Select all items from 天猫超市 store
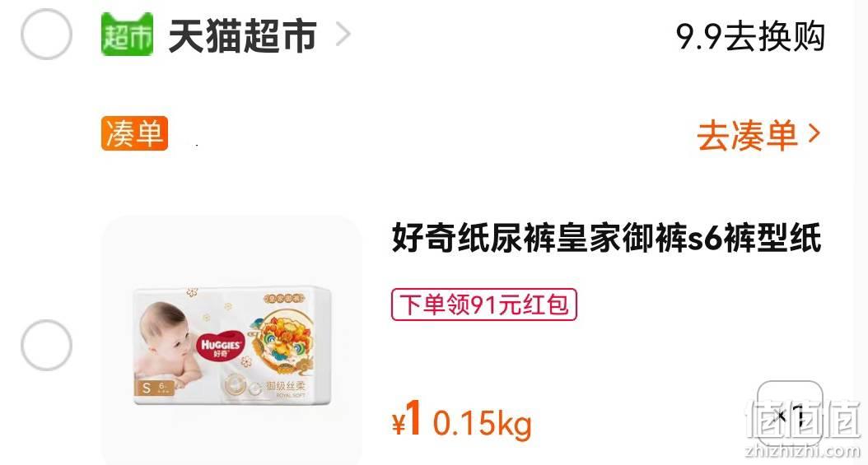Screen dimensions: 868x465 pos(46,35)
